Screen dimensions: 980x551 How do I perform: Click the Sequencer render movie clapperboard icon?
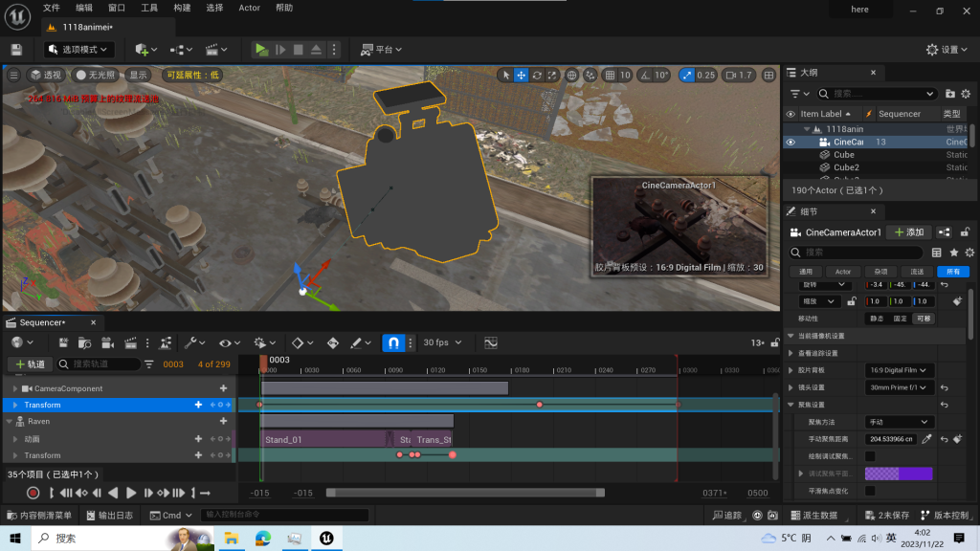coord(130,342)
